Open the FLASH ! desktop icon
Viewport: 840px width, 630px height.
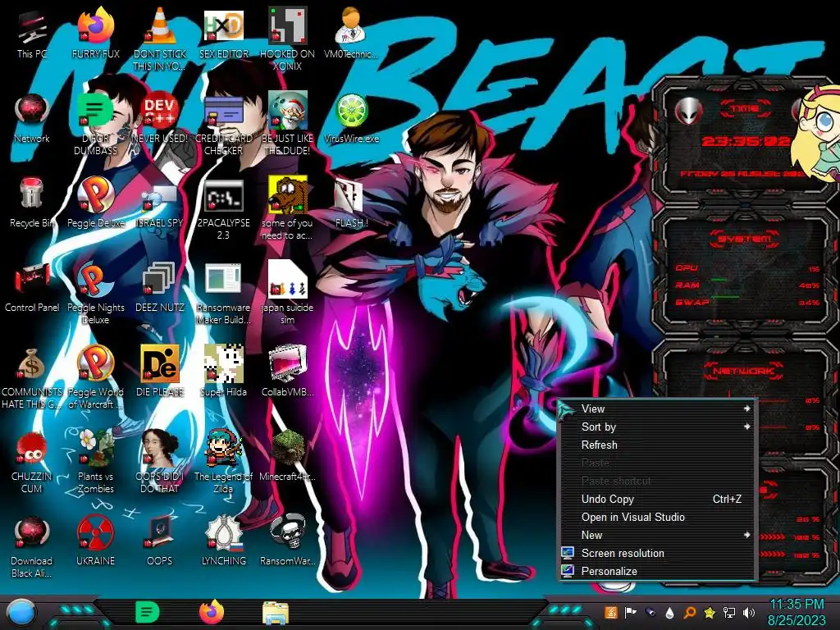point(351,196)
